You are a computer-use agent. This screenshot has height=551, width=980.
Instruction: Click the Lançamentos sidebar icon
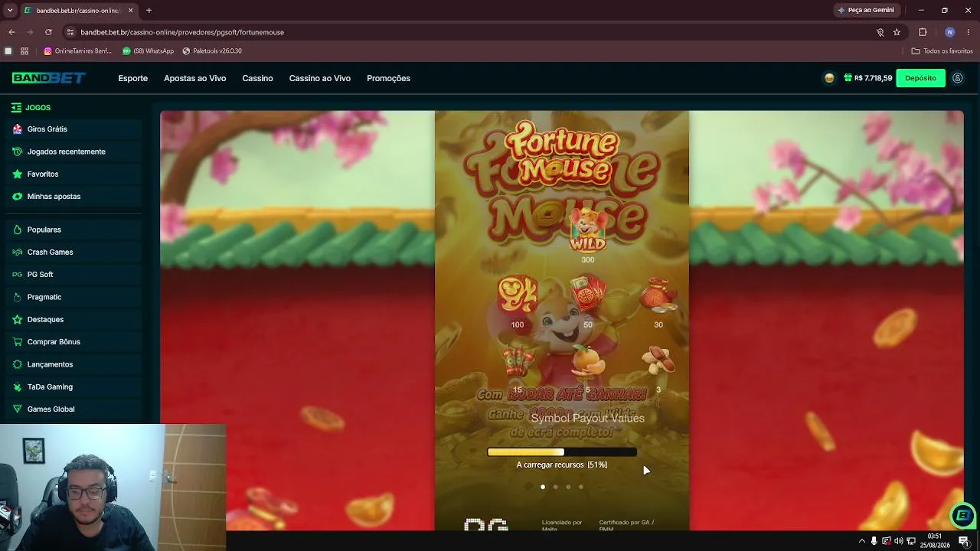[18, 364]
